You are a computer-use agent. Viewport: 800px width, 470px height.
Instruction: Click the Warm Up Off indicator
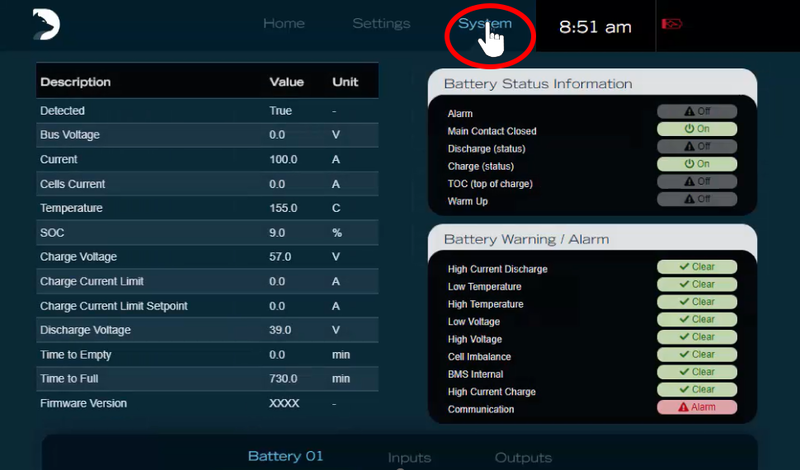pos(697,199)
